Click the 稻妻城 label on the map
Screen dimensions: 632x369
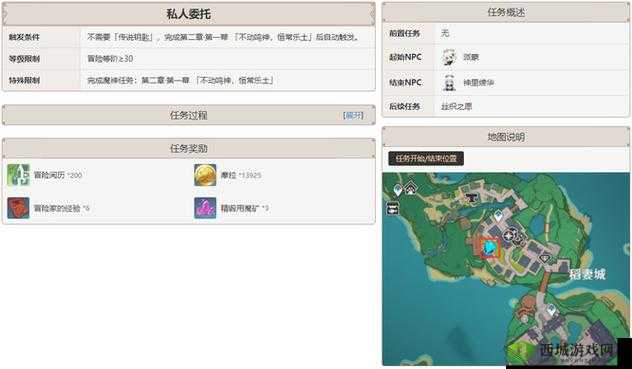587,275
